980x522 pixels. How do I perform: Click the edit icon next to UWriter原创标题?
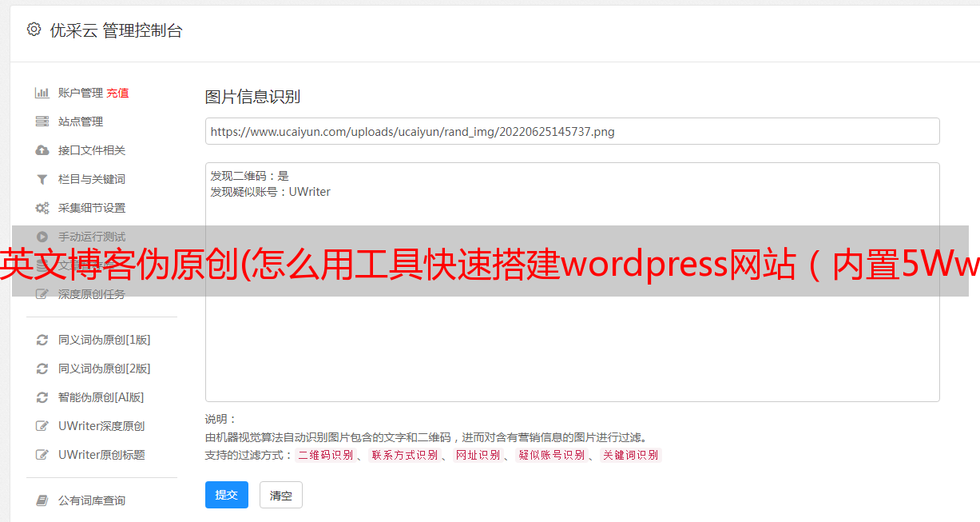pyautogui.click(x=42, y=455)
